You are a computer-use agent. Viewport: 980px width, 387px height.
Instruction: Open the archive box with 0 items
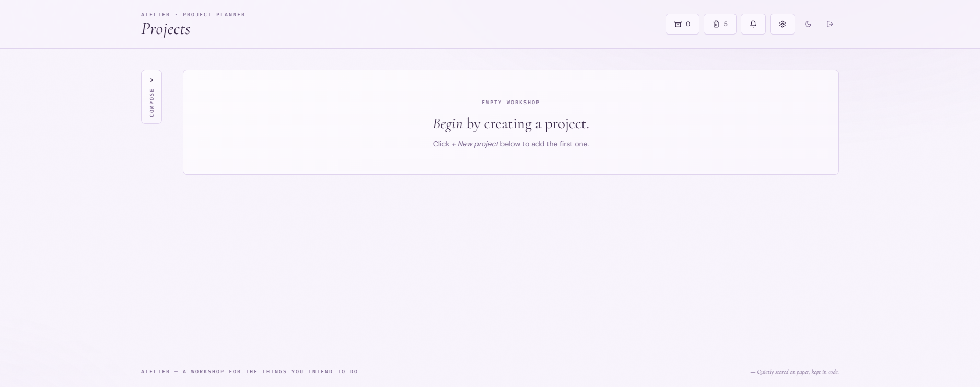(x=682, y=24)
